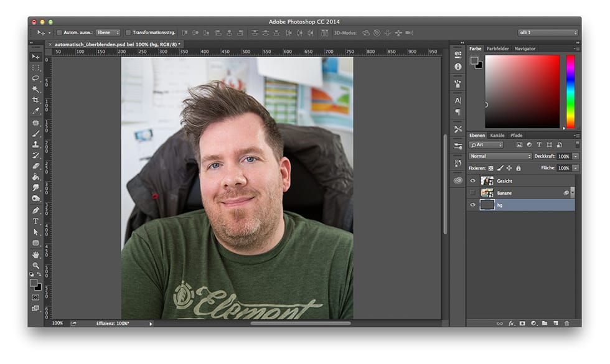This screenshot has width=610, height=364.
Task: Open the Creative Cloud Libraries panel icon
Action: [x=458, y=180]
